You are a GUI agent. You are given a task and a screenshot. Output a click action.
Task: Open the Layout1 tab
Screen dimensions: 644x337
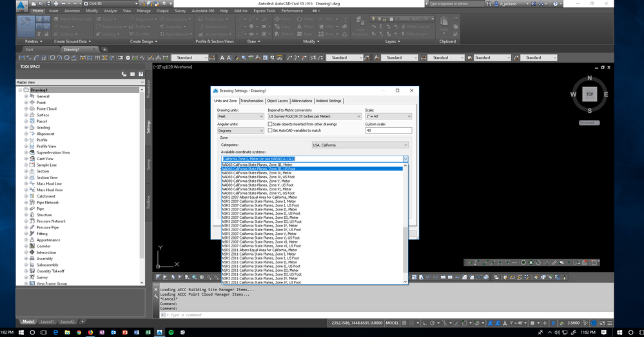47,322
